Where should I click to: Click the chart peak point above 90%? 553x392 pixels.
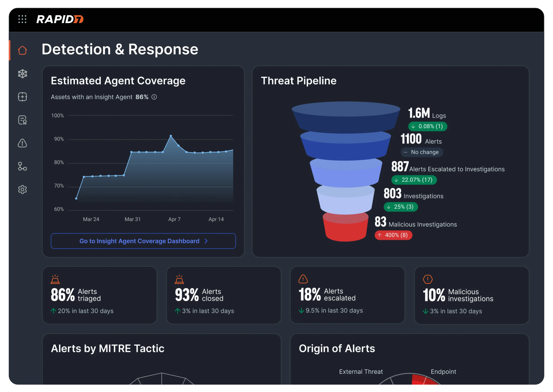171,136
